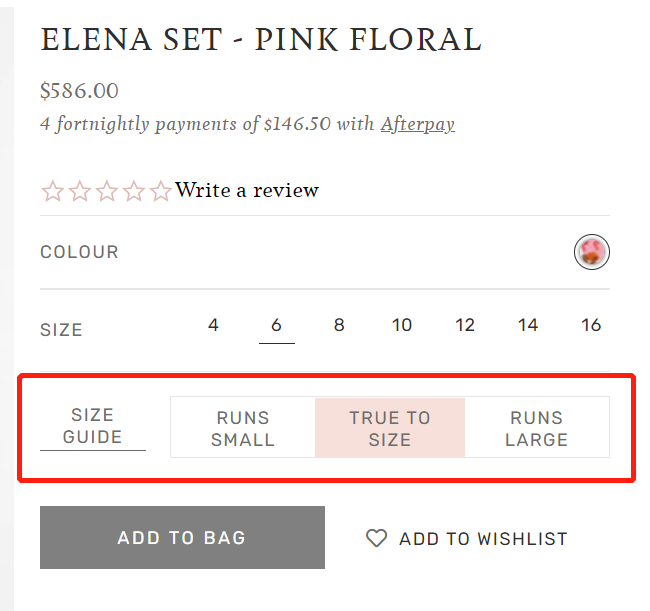Select size 8
The image size is (650, 611).
[x=339, y=325]
